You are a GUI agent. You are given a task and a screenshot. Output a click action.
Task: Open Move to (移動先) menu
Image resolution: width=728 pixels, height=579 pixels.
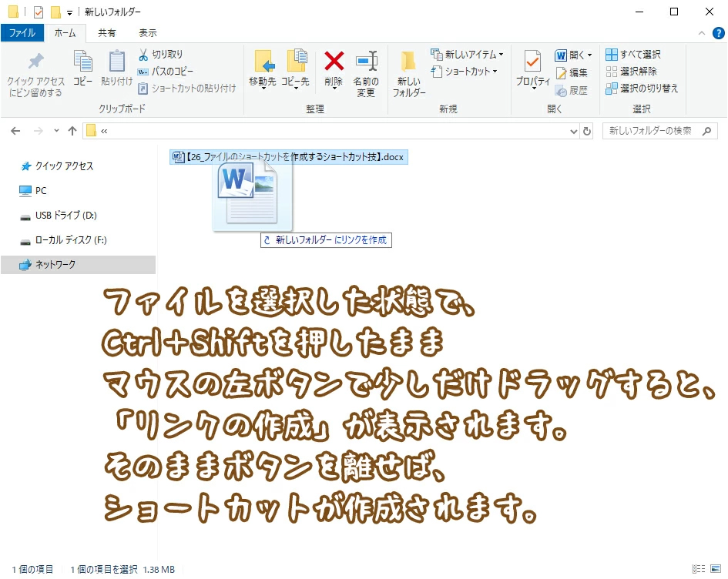[263, 69]
